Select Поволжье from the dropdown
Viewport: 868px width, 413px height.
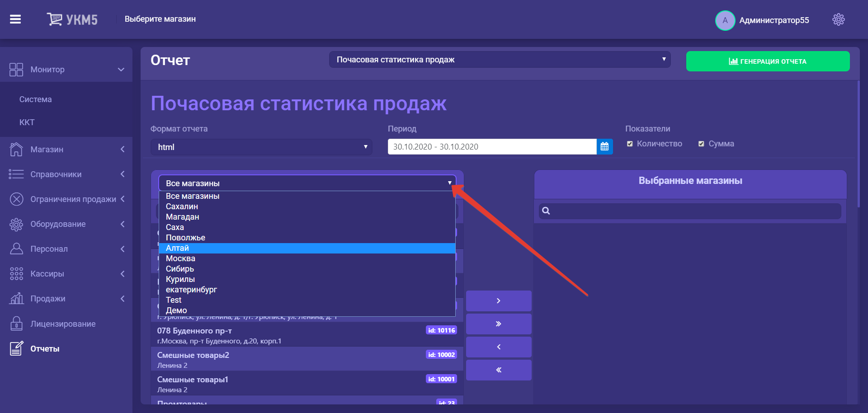point(307,238)
